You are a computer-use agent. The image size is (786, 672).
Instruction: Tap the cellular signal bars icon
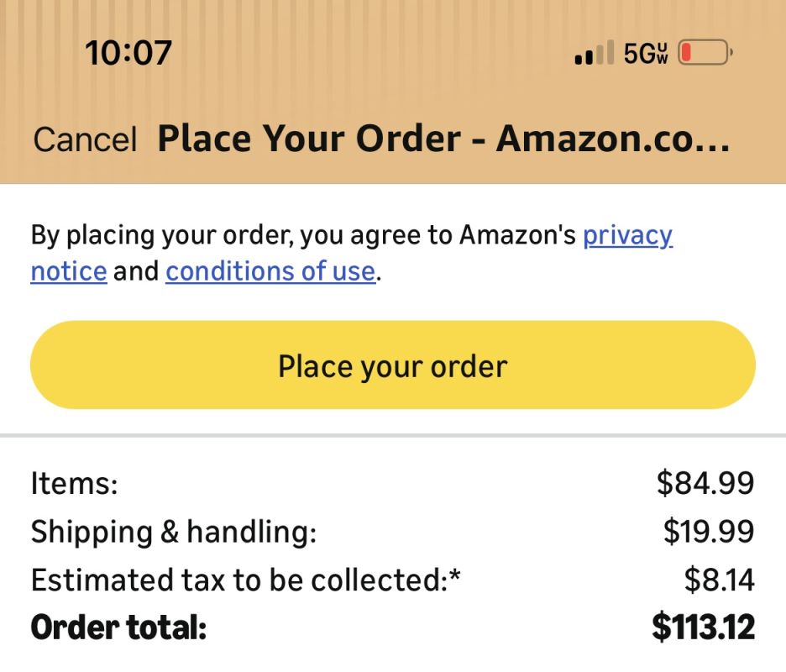point(594,54)
